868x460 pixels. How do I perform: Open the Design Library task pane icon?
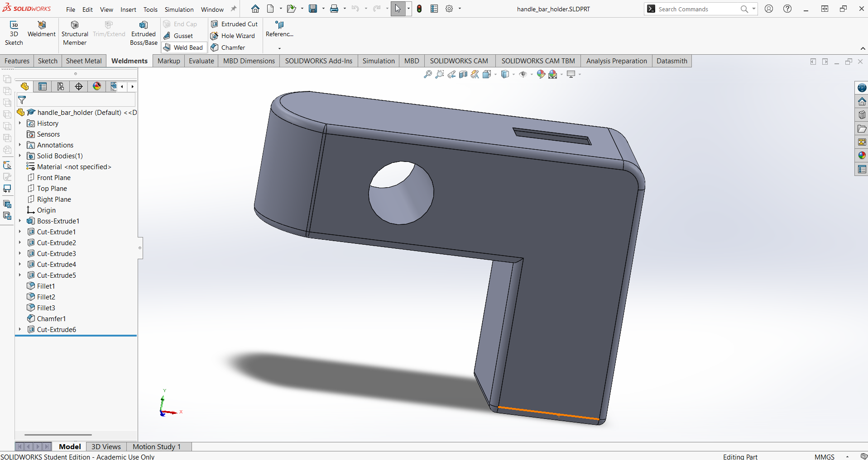862,115
